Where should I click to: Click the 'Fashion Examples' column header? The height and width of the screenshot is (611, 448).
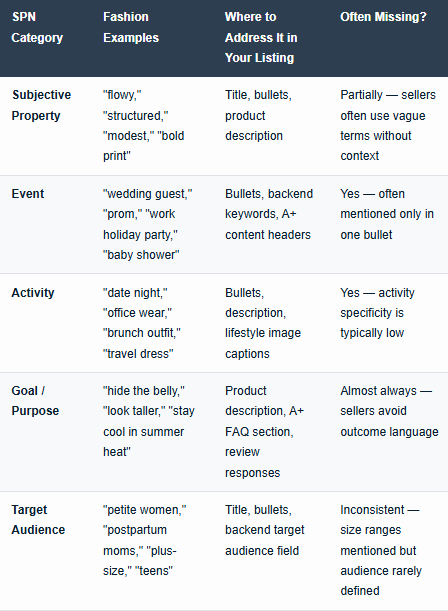tap(131, 27)
